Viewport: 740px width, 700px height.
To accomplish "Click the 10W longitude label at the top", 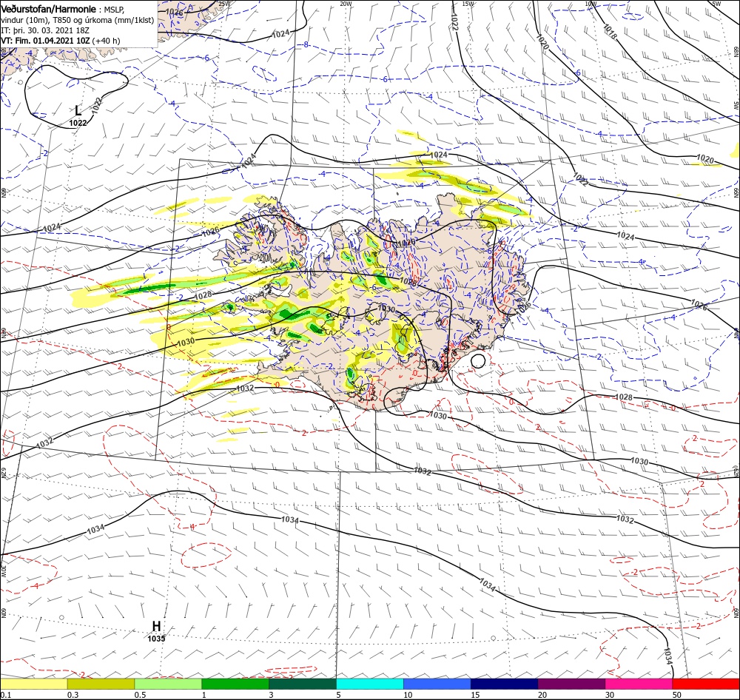I will (x=591, y=4).
